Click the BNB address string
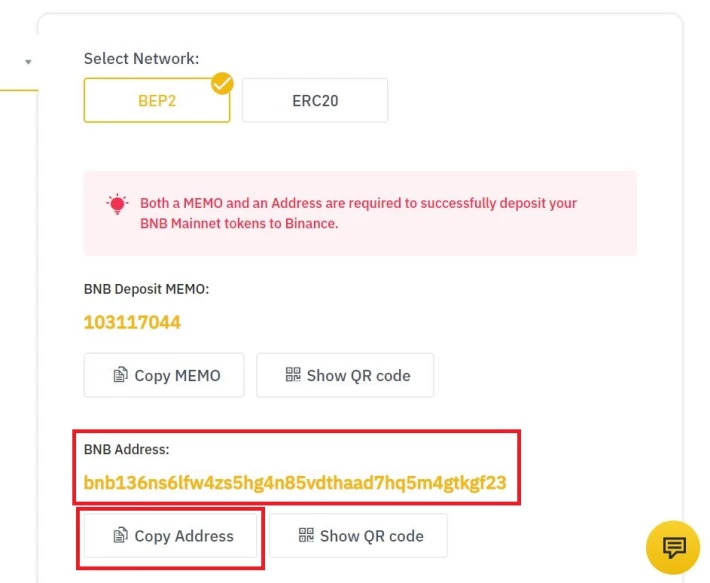 [x=295, y=483]
